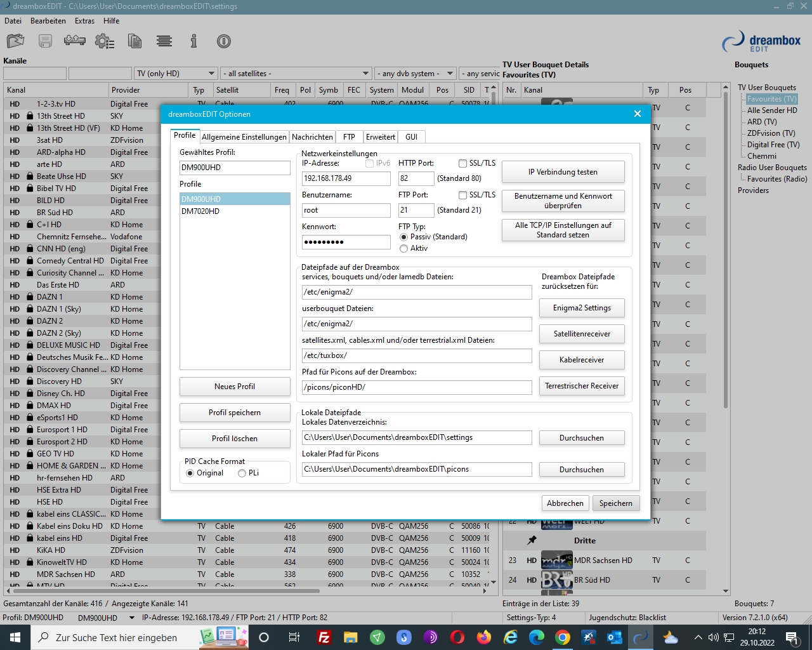Select ZDFvision (TV) bouquet in tree
This screenshot has width=812, height=650.
click(771, 133)
